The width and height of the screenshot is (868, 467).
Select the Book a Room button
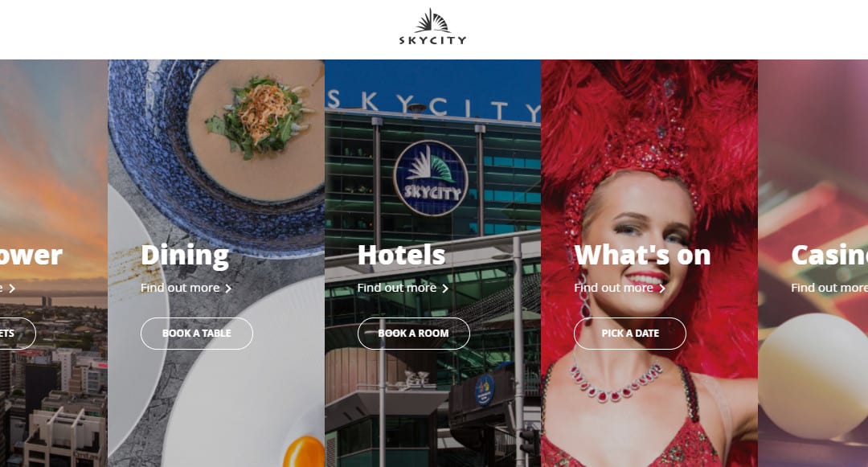pos(414,333)
